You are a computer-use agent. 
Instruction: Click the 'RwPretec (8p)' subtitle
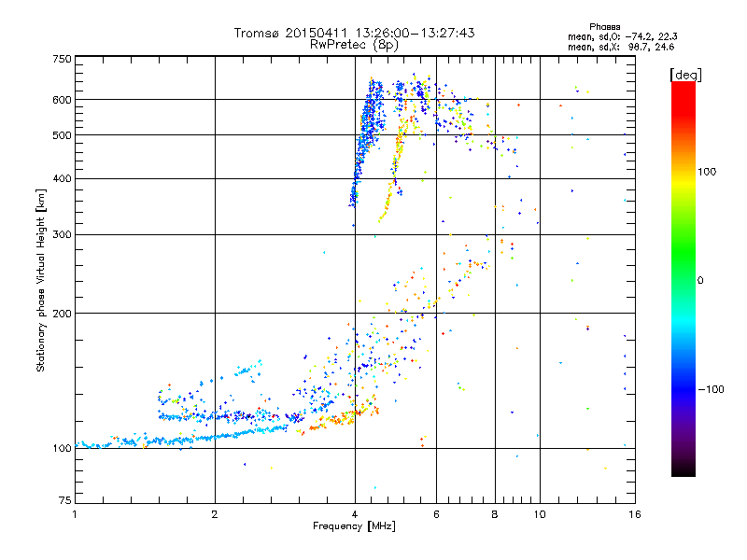click(x=354, y=45)
